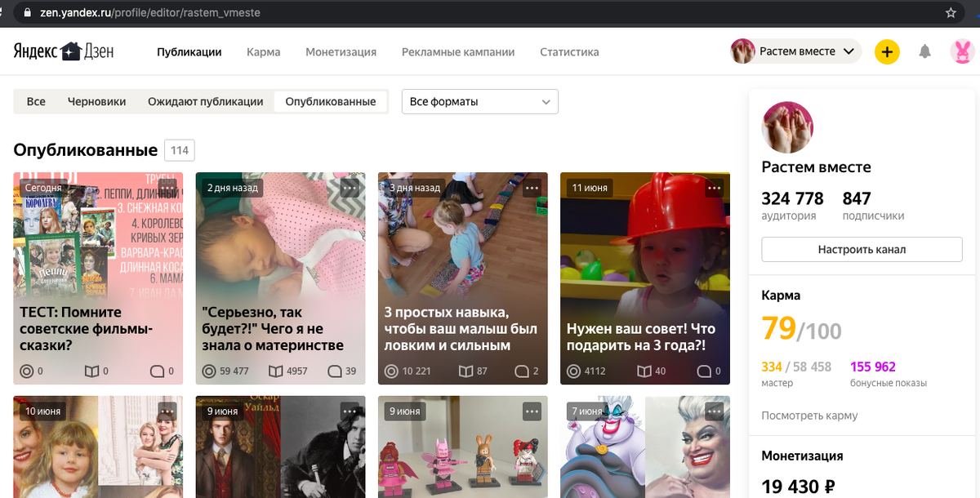
Task: Click reads icon showing 40
Action: 644,371
